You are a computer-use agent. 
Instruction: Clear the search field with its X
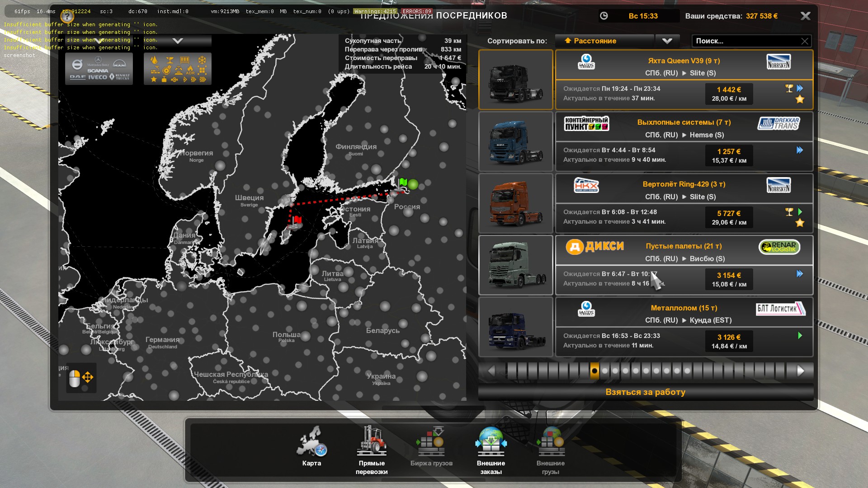pos(805,41)
